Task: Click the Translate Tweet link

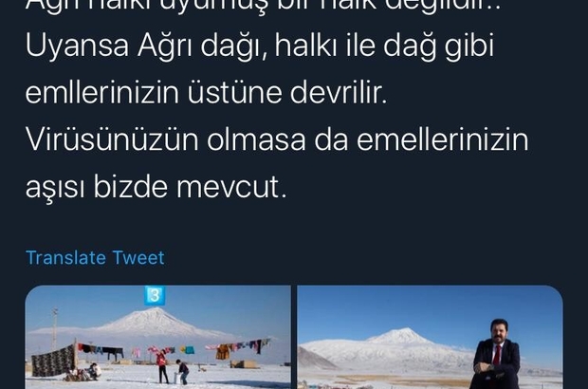Action: tap(95, 258)
